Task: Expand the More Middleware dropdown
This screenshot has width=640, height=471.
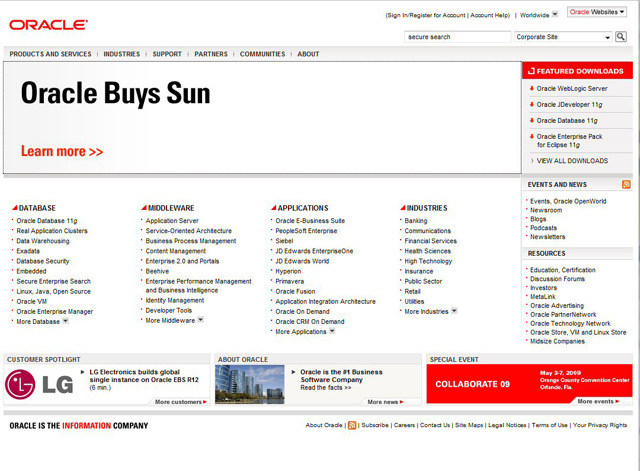Action: tap(200, 320)
